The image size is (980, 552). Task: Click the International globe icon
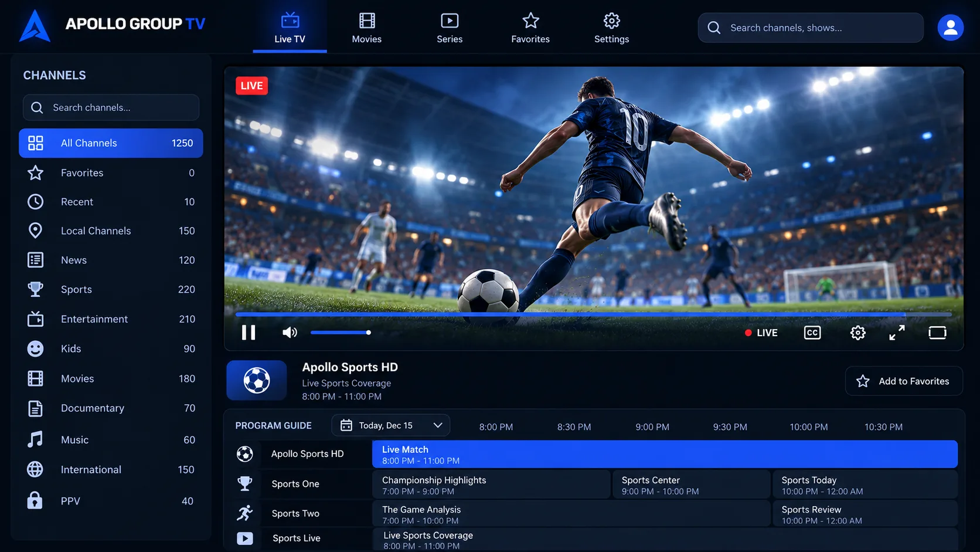35,469
